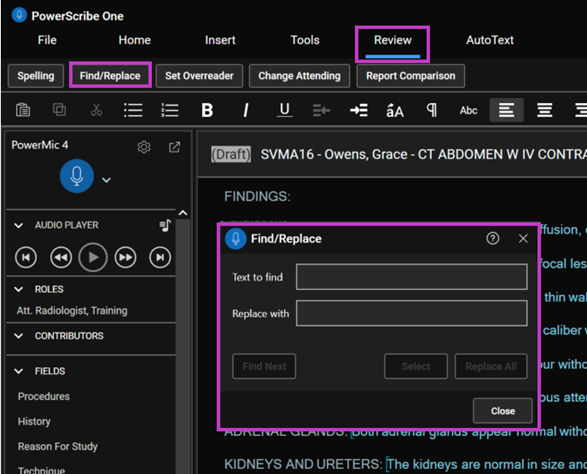587x474 pixels.
Task: Click the Abc toolbar icon
Action: point(468,110)
